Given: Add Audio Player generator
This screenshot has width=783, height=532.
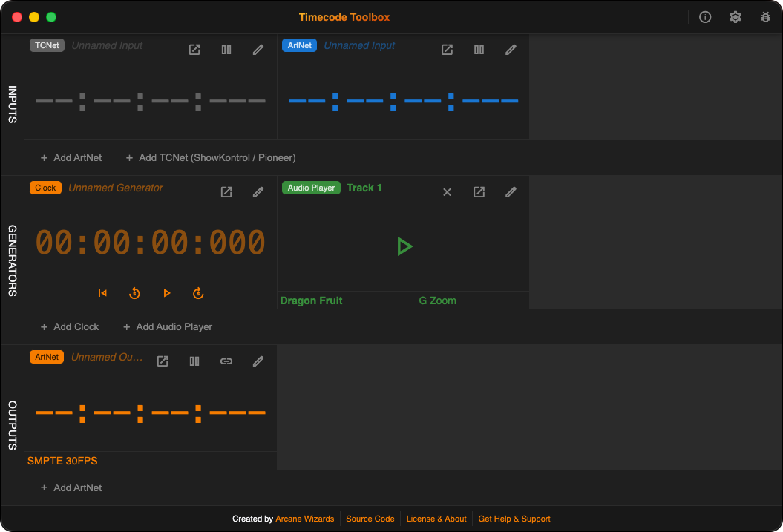Looking at the screenshot, I should (167, 327).
